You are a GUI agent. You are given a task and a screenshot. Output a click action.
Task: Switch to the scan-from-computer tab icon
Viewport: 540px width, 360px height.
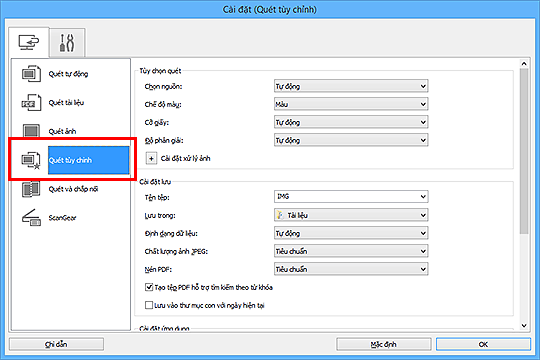[29, 42]
